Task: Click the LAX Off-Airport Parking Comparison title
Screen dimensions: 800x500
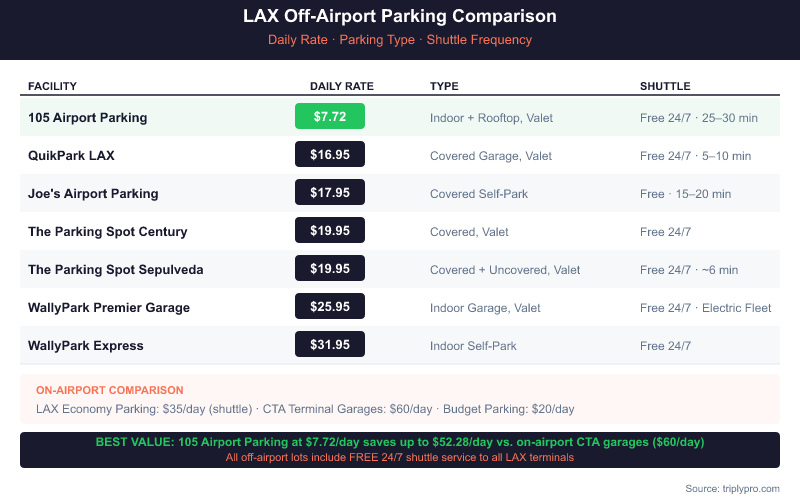Action: click(400, 17)
